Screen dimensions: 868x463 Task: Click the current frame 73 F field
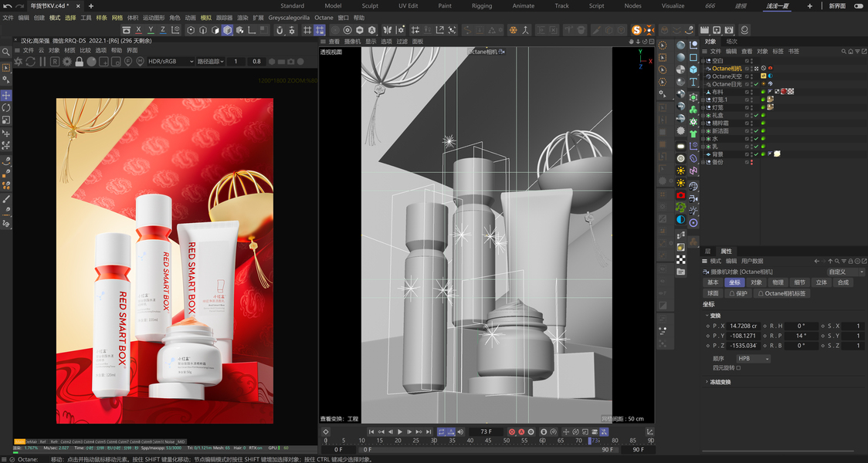486,431
